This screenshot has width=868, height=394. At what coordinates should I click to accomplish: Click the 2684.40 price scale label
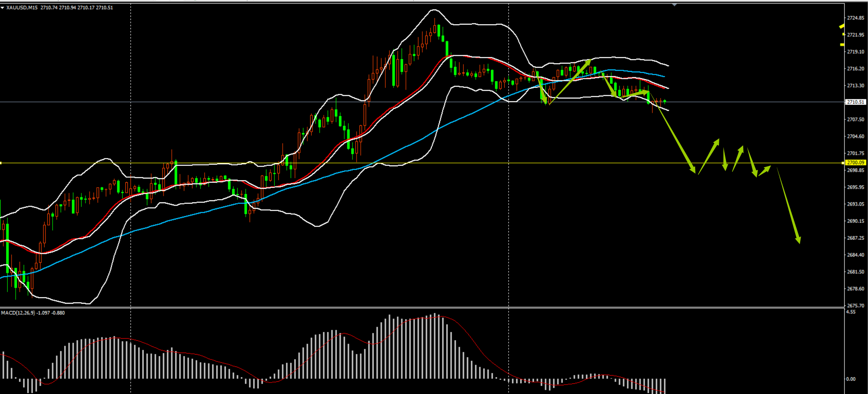coord(856,255)
